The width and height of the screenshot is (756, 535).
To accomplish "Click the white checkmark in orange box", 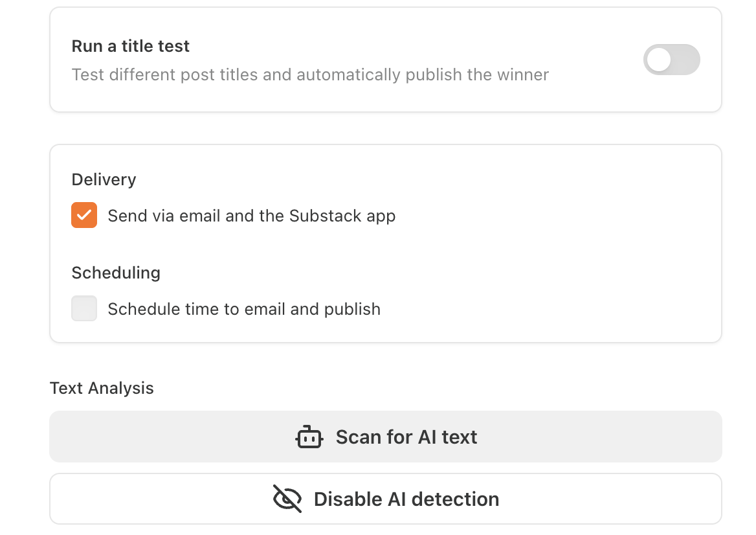I will coord(84,215).
